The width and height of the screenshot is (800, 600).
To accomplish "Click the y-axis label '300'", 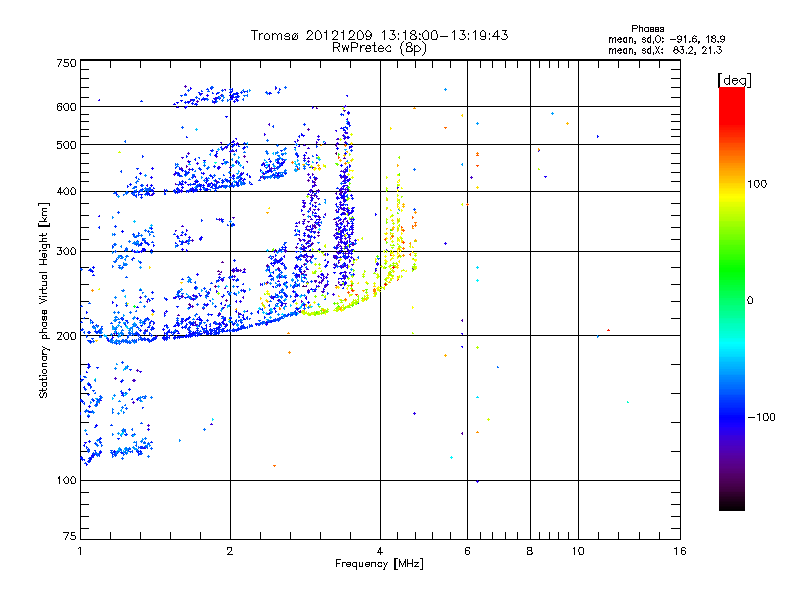I will tap(66, 252).
